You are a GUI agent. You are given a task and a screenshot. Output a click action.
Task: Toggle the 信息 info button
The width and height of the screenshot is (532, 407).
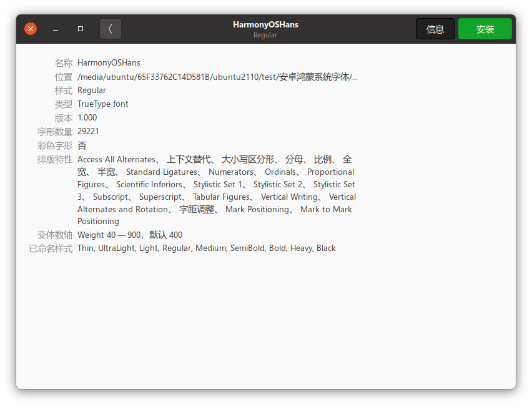435,29
